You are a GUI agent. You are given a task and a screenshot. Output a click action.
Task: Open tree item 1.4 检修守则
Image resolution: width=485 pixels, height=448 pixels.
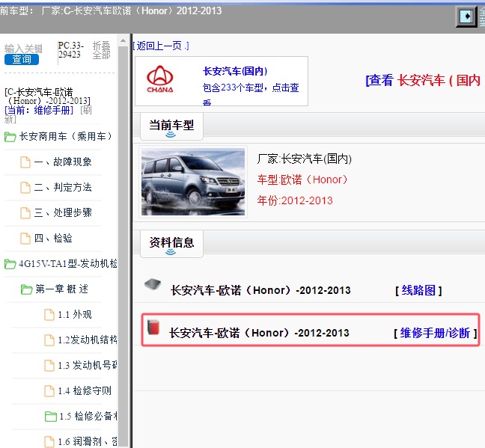[x=85, y=390]
